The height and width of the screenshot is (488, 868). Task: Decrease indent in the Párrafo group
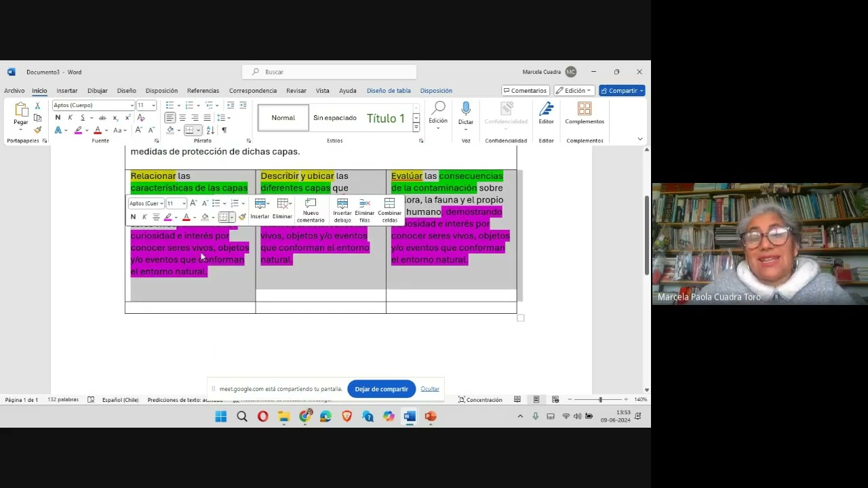point(231,105)
